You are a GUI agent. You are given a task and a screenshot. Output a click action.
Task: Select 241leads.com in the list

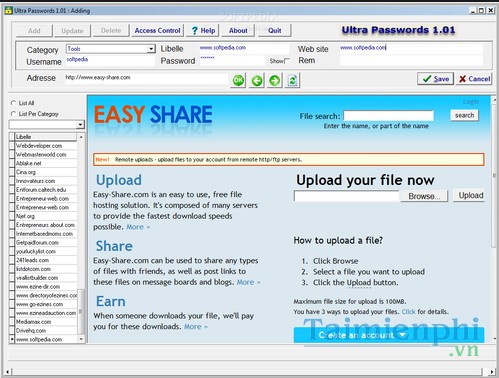(x=46, y=260)
